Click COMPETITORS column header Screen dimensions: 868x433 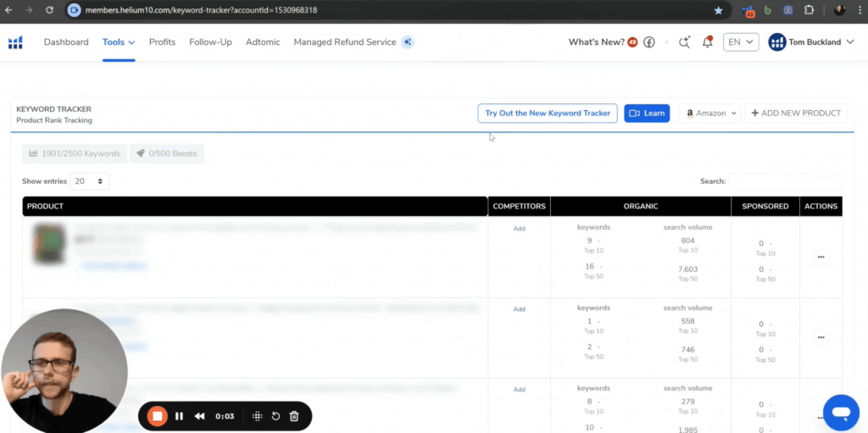520,206
